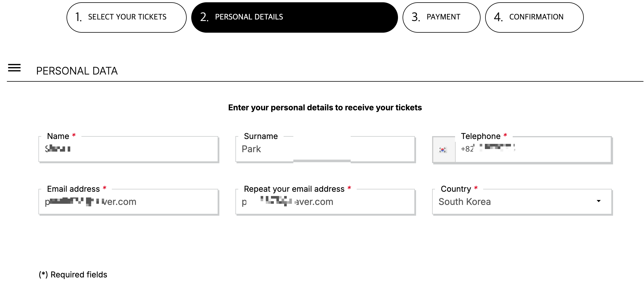The width and height of the screenshot is (644, 282).
Task: Select the Personal Details step
Action: [x=294, y=17]
